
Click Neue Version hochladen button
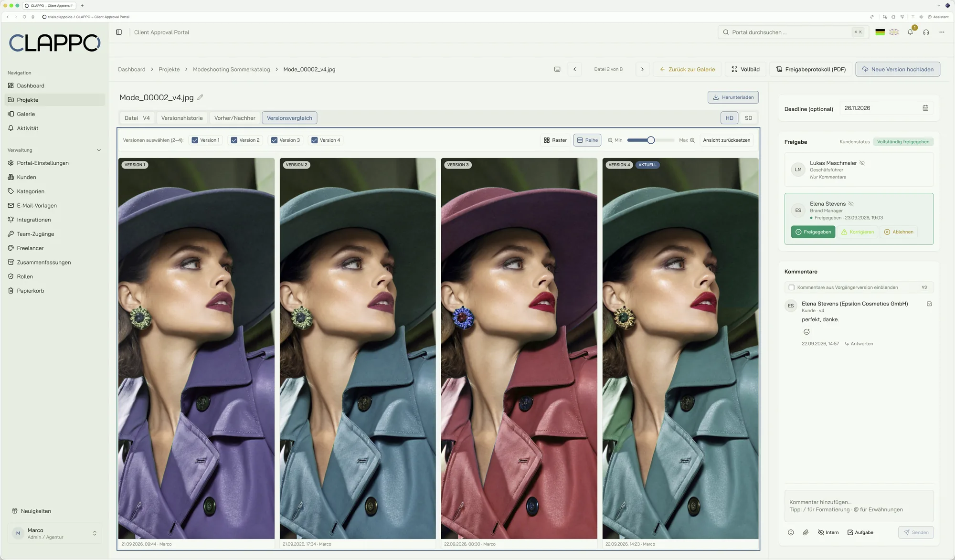click(x=898, y=69)
